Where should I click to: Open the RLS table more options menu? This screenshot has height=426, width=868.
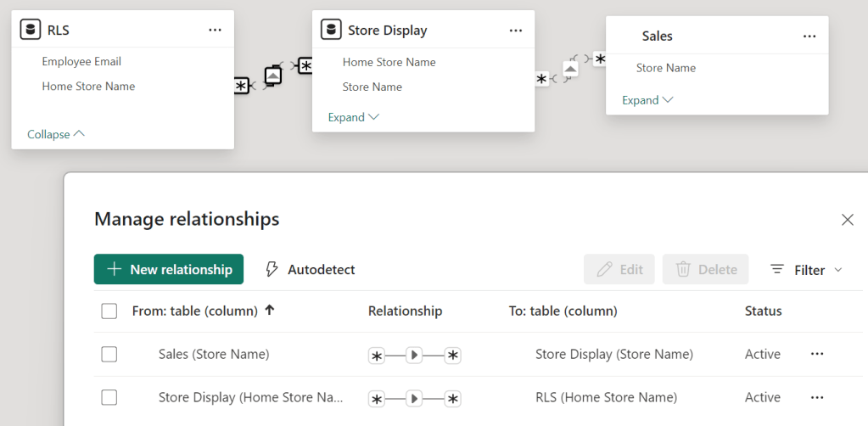[215, 30]
